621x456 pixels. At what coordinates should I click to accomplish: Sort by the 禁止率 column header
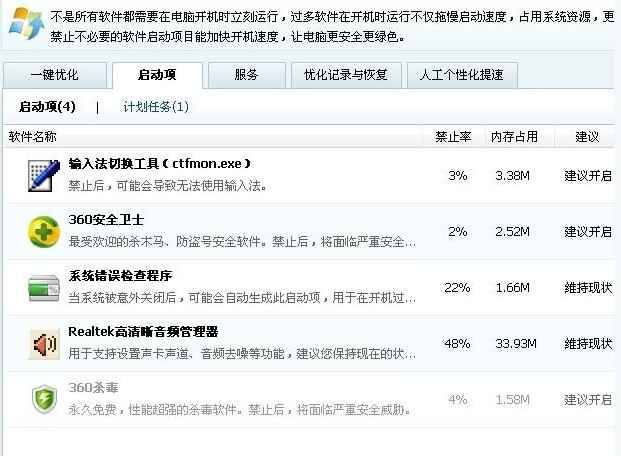click(453, 136)
